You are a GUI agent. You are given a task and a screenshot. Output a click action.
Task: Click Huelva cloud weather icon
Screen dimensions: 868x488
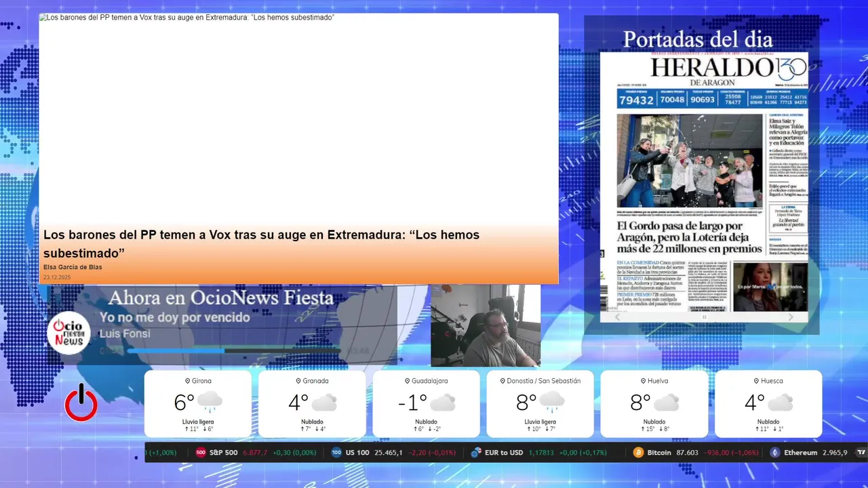667,403
